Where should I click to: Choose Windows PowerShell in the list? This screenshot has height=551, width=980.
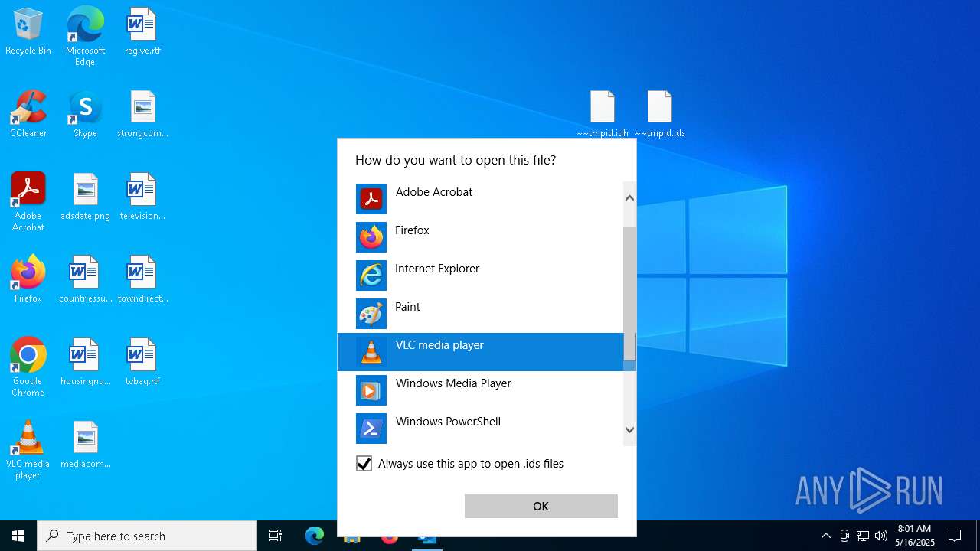(481, 429)
